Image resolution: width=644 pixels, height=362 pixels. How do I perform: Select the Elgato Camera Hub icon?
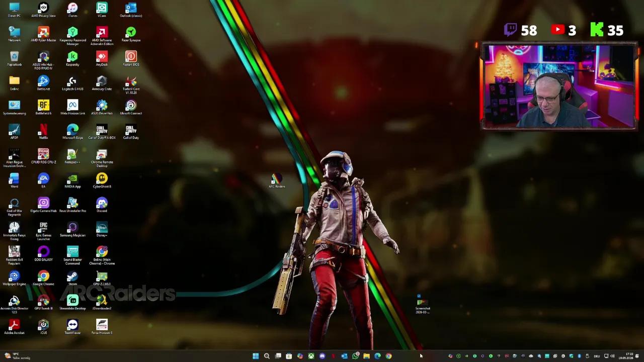(43, 205)
